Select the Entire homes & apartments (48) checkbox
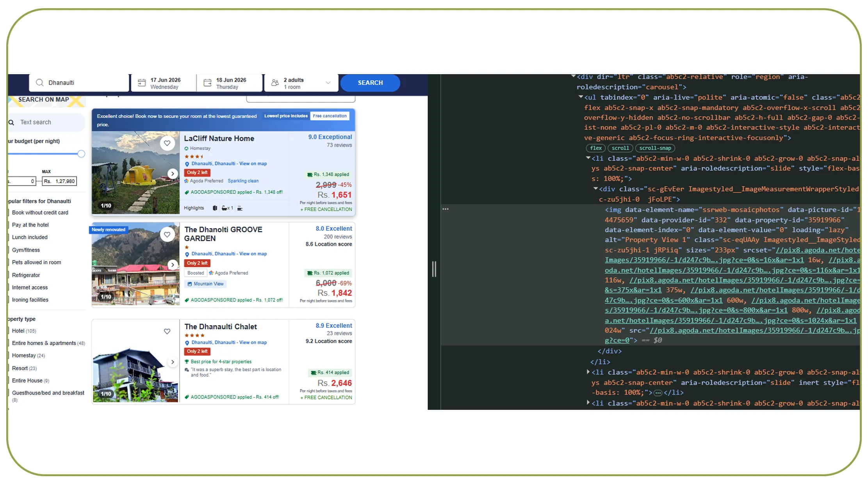868x484 pixels. tap(9, 343)
